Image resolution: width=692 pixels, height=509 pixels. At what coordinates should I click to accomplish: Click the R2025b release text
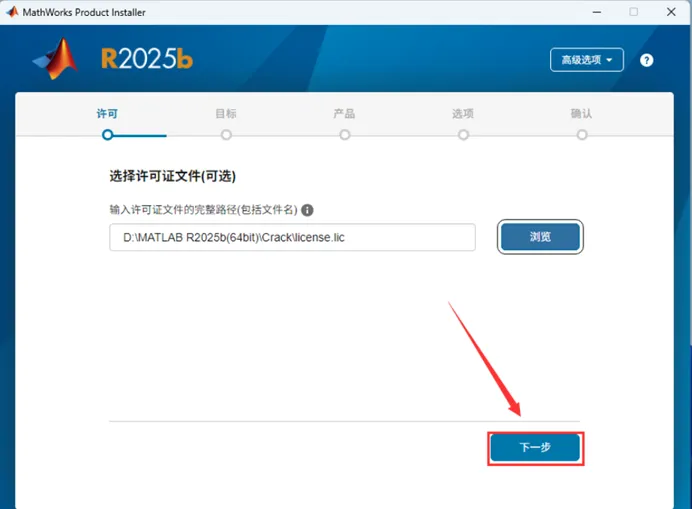click(x=147, y=58)
